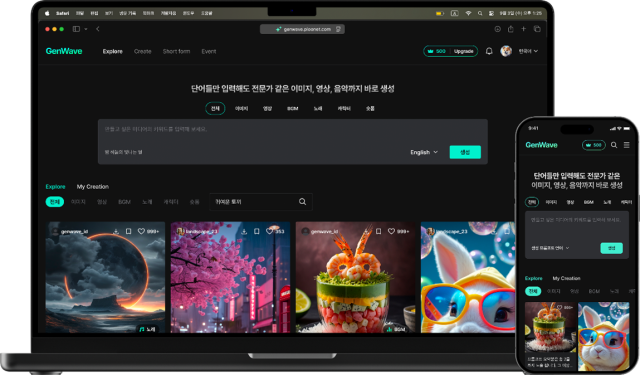Click the green generate button on the laptop
The width and height of the screenshot is (640, 375).
465,152
